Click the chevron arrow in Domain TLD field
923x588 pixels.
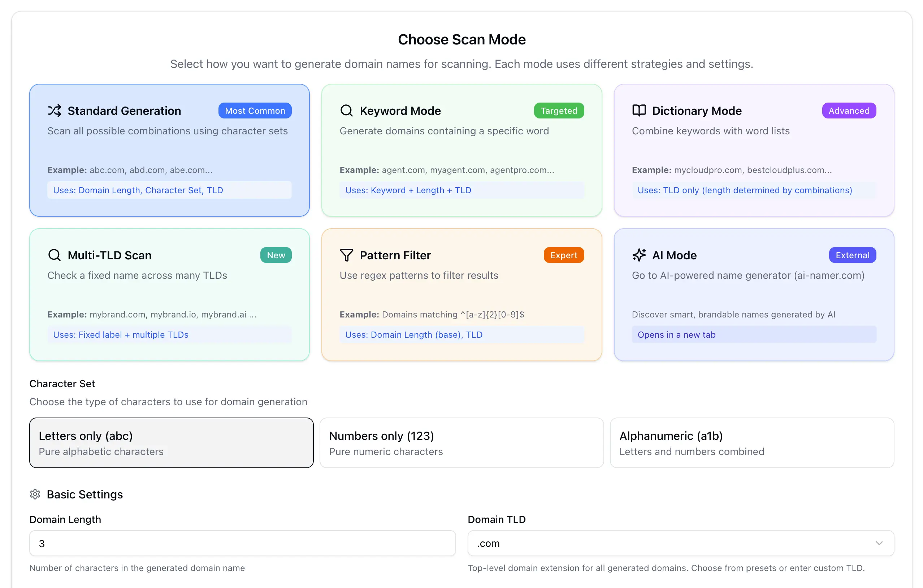pyautogui.click(x=879, y=543)
